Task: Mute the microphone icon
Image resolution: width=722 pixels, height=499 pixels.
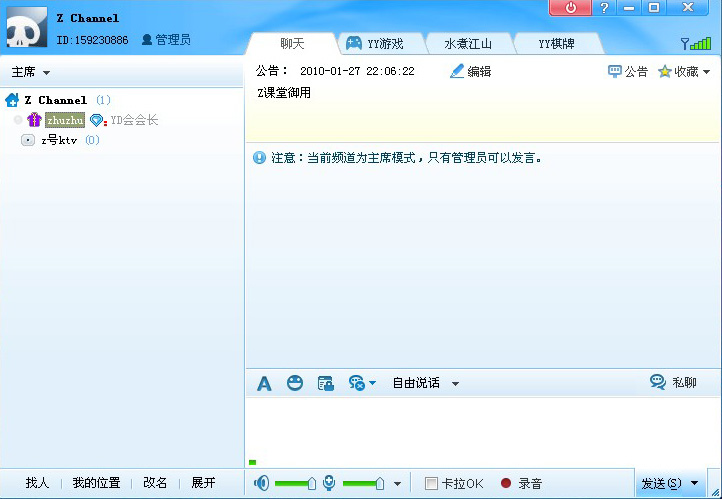Action: [x=329, y=483]
